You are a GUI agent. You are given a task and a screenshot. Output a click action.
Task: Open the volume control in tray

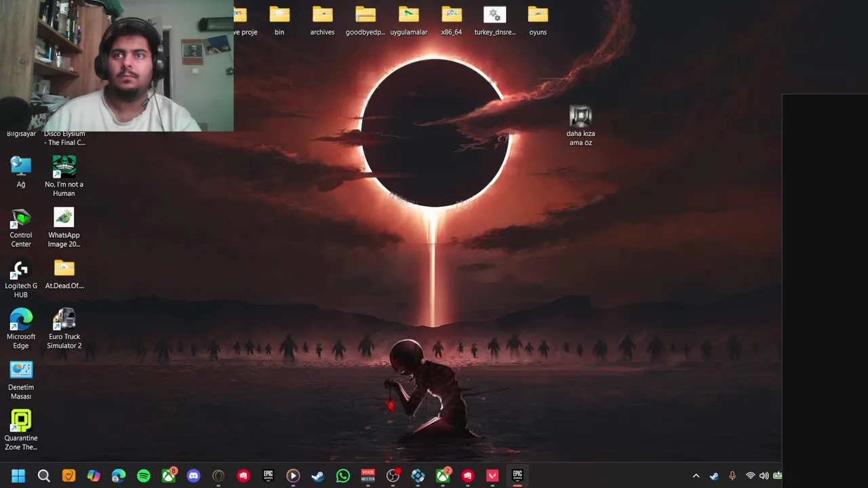click(764, 476)
